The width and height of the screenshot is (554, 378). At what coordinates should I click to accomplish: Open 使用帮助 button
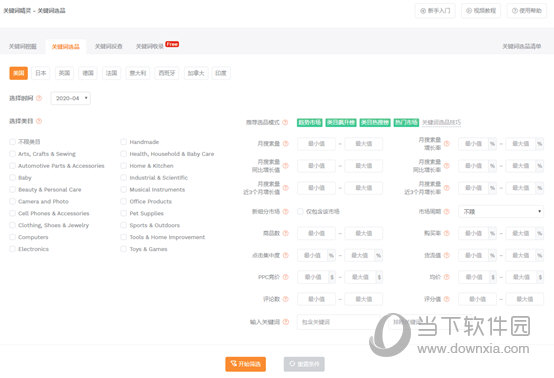pyautogui.click(x=526, y=11)
